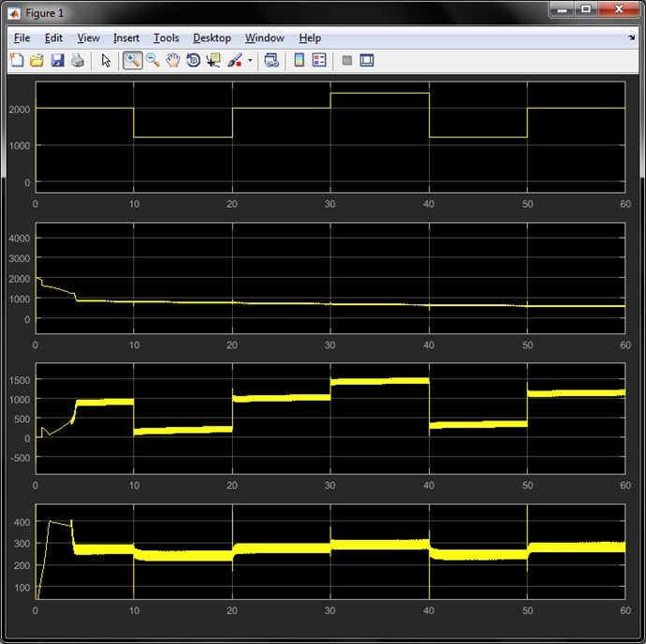This screenshot has width=646, height=644.
Task: Expand the Brush tool color dropdown arrow
Action: [250, 60]
